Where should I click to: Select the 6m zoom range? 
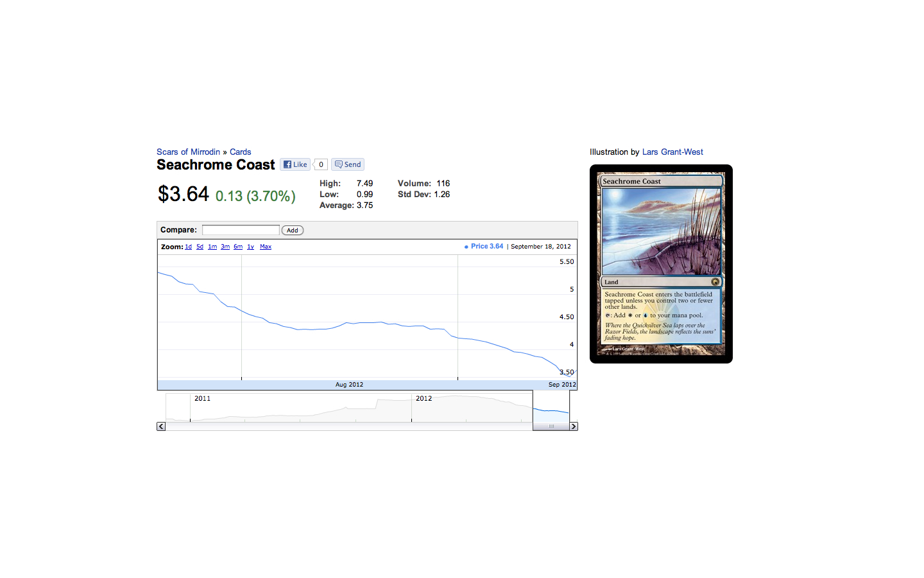[x=238, y=247]
